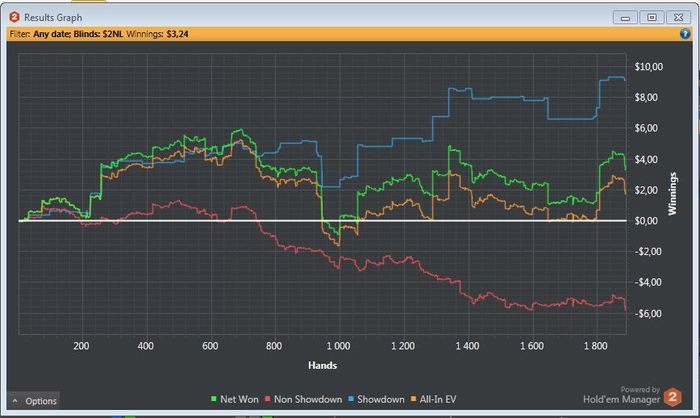
Task: Maximize the Results Graph window
Action: click(652, 17)
